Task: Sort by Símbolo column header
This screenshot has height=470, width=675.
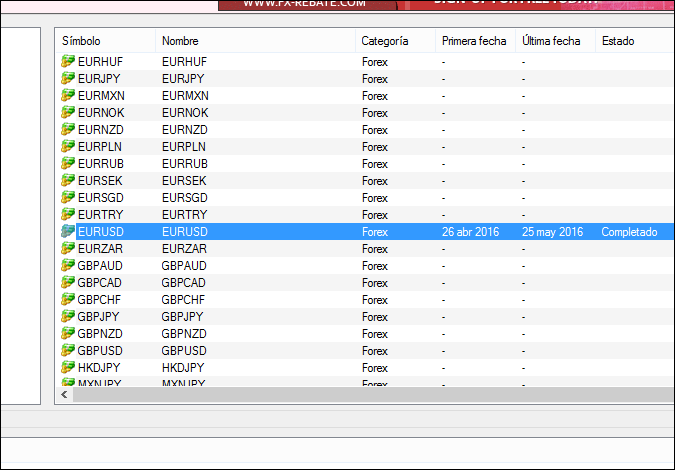Action: point(81,41)
